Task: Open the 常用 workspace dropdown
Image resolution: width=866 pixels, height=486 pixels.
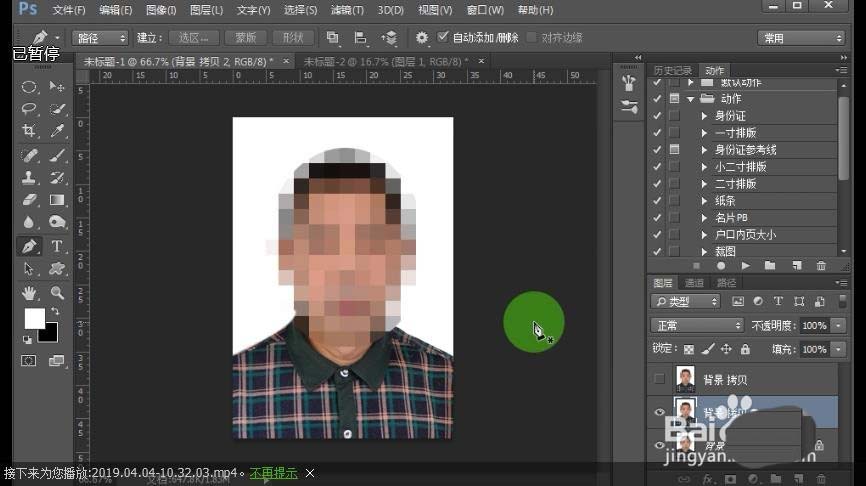Action: point(801,38)
